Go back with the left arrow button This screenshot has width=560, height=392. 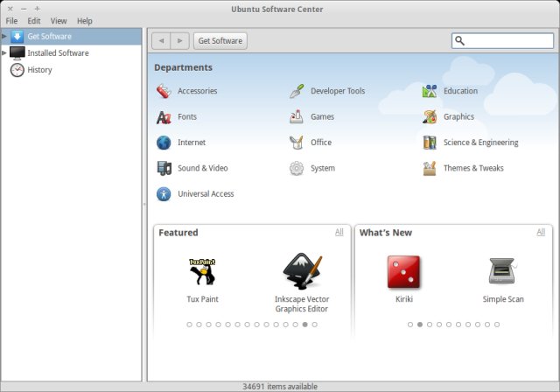[161, 41]
